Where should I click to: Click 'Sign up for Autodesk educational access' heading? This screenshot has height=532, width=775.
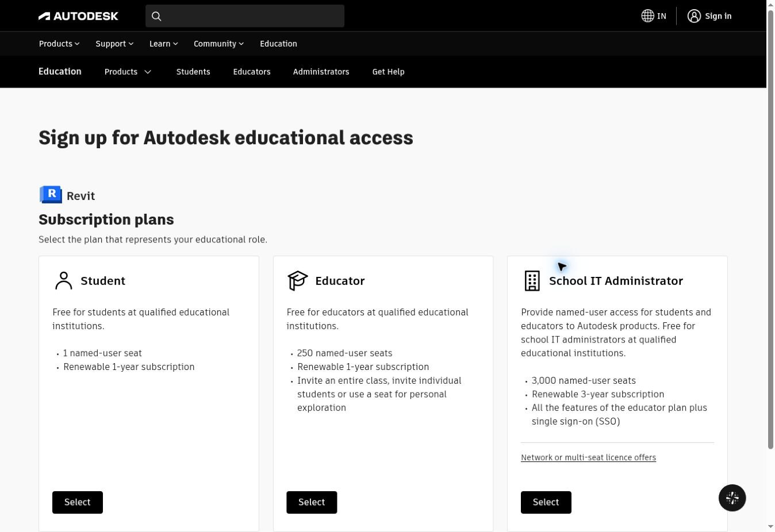(226, 138)
